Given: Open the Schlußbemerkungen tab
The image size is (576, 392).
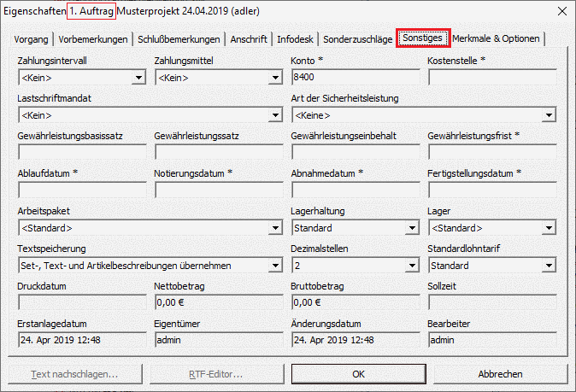Looking at the screenshot, I should 179,39.
